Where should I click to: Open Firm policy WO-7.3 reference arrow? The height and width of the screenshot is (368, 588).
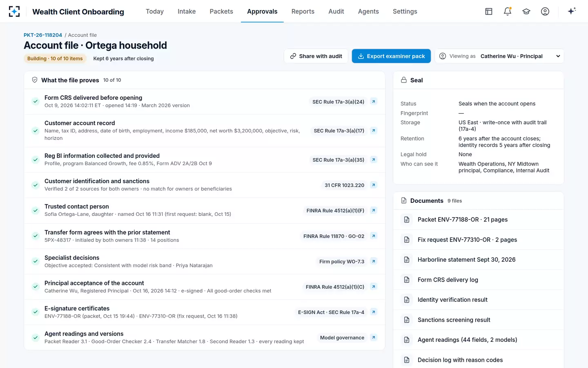373,261
